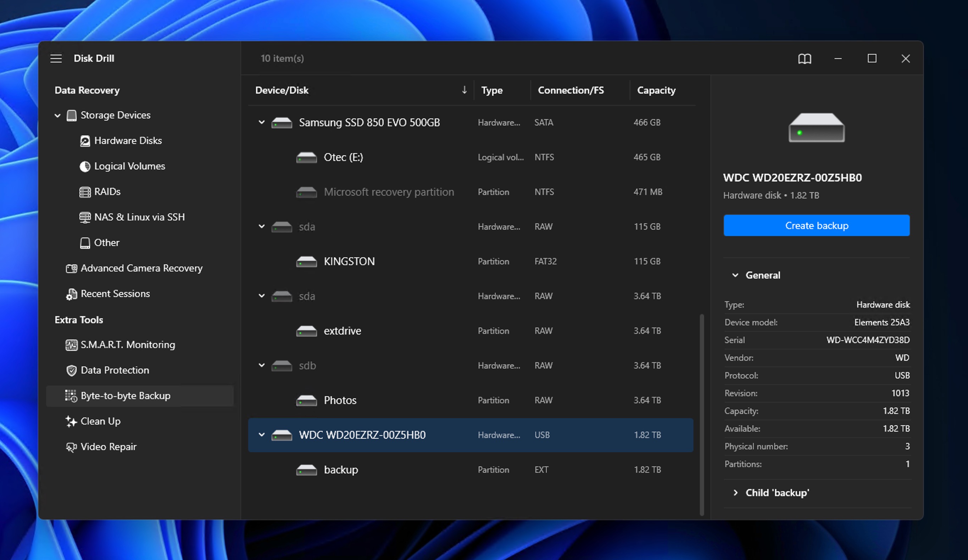Click the backup partition drive icon

click(x=306, y=470)
